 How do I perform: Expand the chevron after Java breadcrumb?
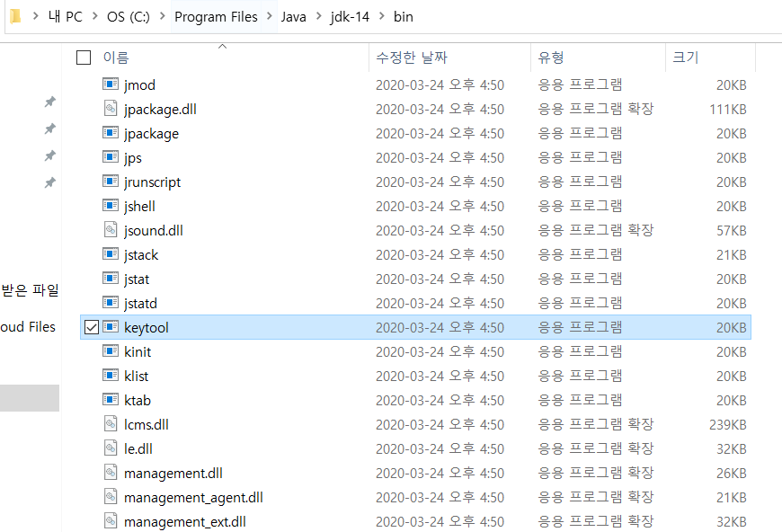[x=319, y=16]
